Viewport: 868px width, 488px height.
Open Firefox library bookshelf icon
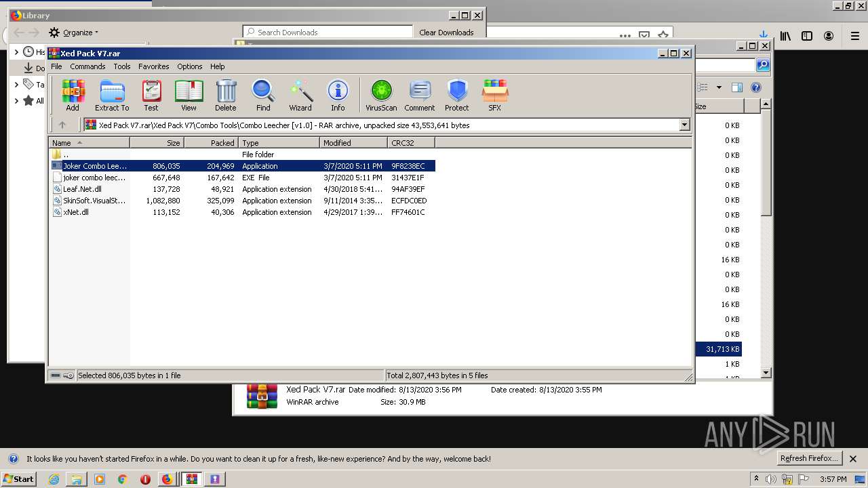[x=785, y=36]
